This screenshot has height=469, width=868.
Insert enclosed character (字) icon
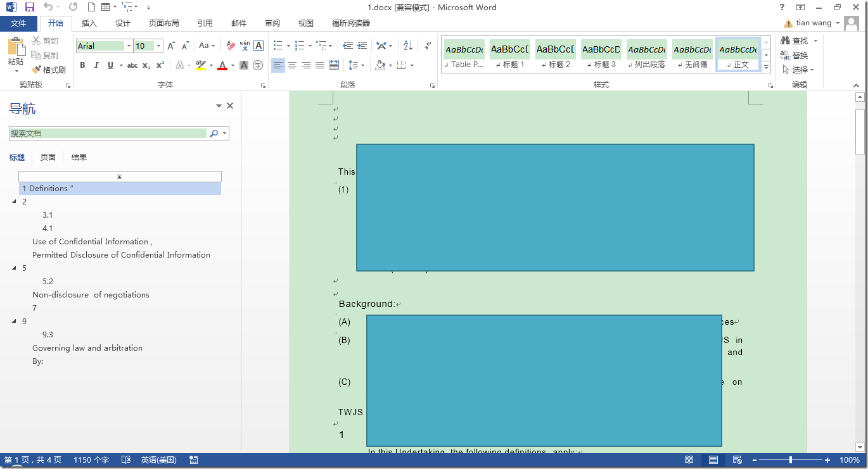click(x=258, y=65)
